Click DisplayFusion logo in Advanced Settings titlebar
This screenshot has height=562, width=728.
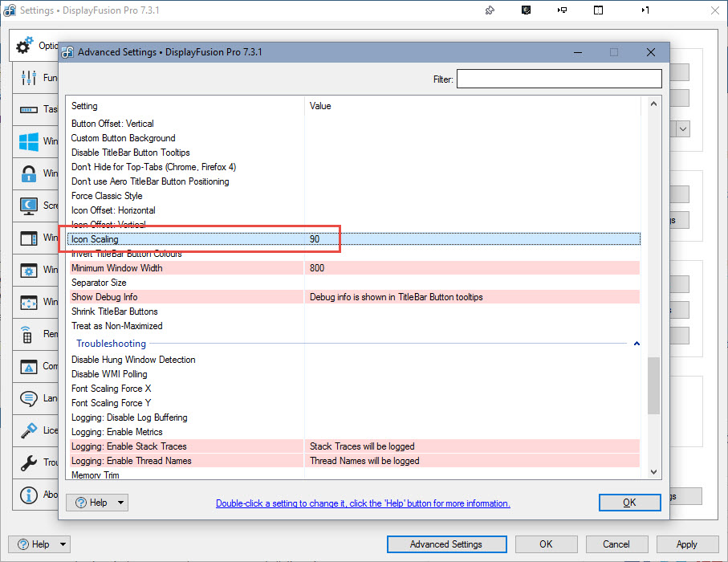tap(67, 52)
